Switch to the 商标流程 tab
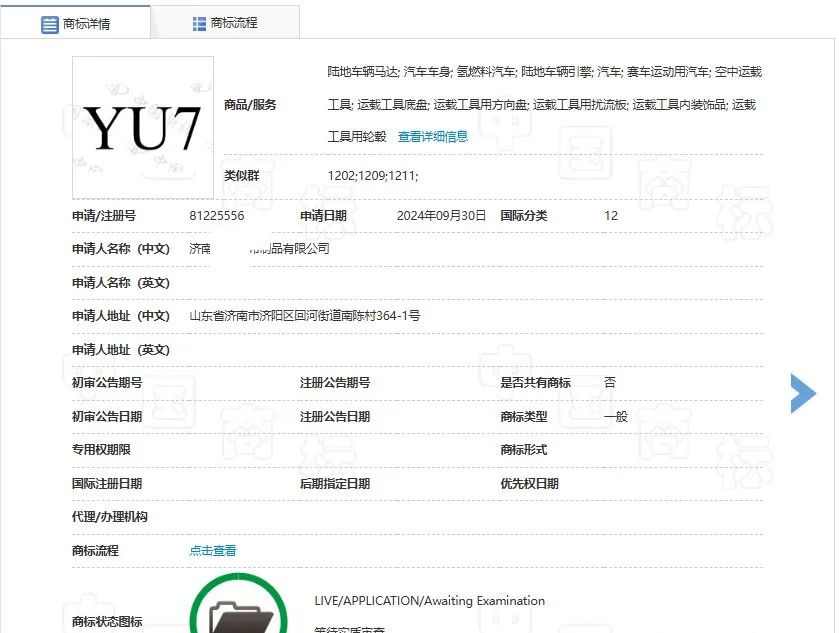This screenshot has width=839, height=633. [x=225, y=23]
